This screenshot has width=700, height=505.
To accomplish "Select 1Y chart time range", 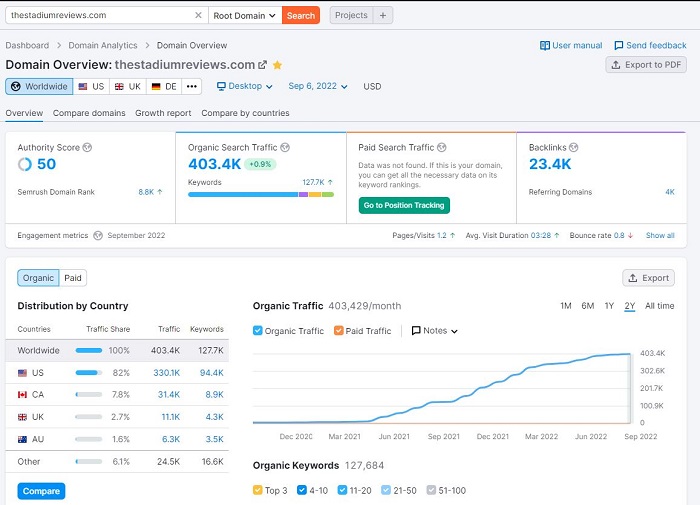I will pos(609,306).
